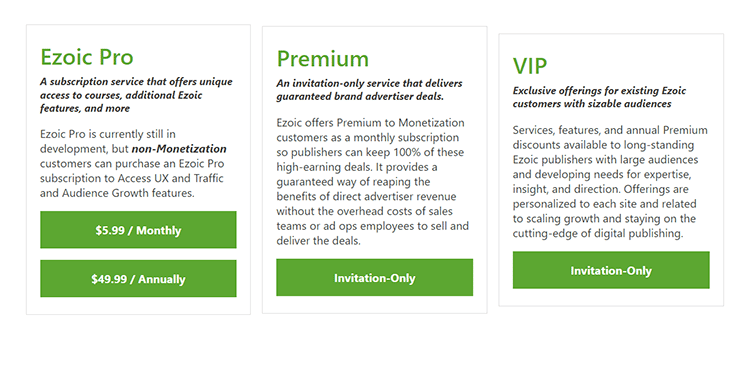Click Invitation-Only button under Premium
Image resolution: width=750 pixels, height=371 pixels.
pos(375,278)
